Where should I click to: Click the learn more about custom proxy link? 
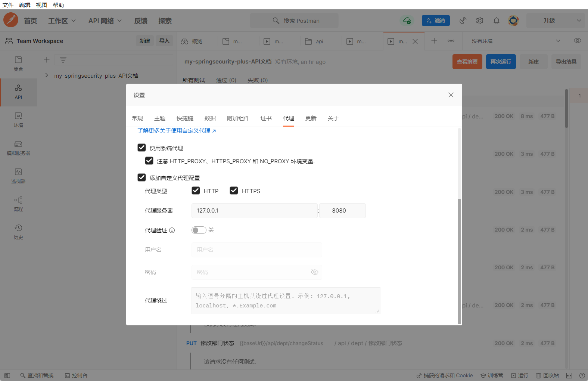click(x=177, y=130)
